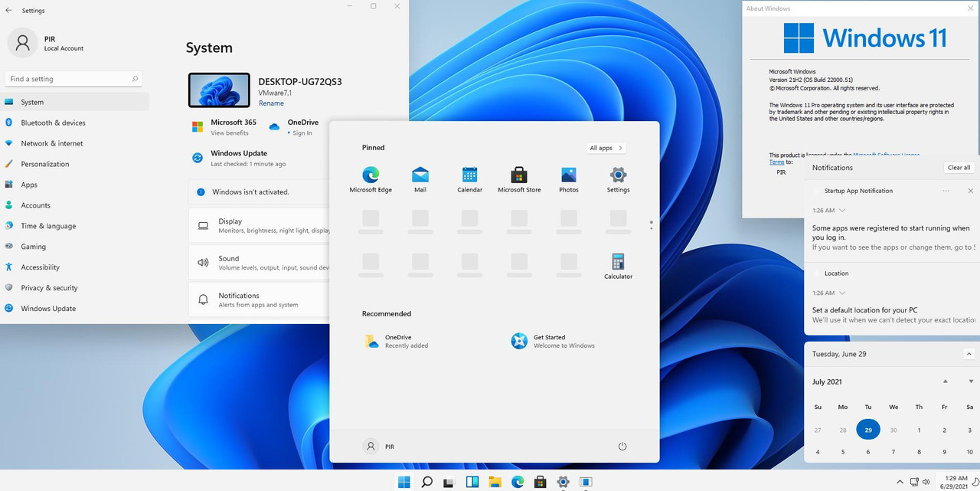Launch Calendar from the pinned apps
This screenshot has width=980, height=491.
469,179
